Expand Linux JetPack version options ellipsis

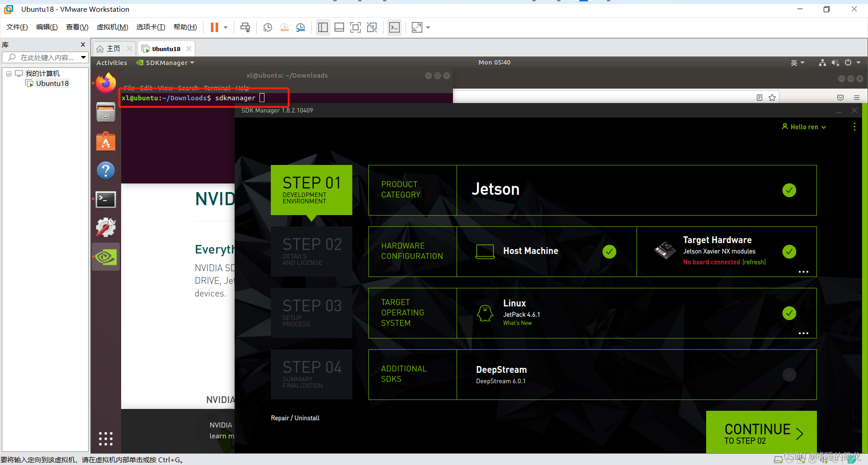(x=803, y=333)
